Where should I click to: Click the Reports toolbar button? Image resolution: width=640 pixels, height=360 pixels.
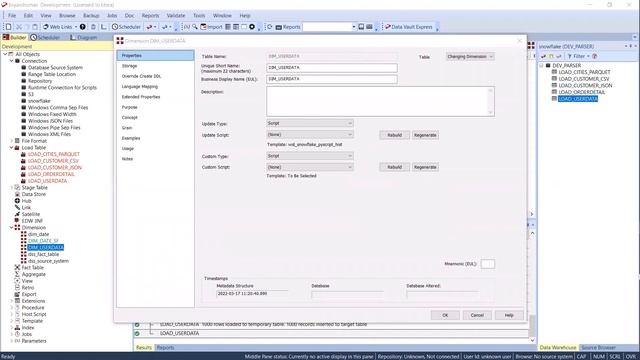288,27
